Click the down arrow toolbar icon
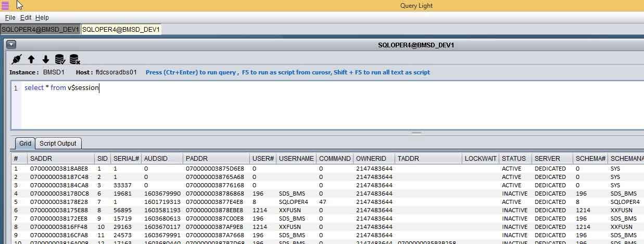This screenshot has width=644, height=244. point(46,59)
